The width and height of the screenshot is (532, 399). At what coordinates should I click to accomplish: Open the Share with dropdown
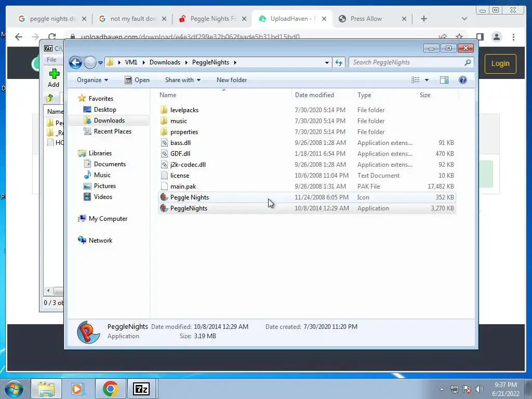tap(182, 80)
